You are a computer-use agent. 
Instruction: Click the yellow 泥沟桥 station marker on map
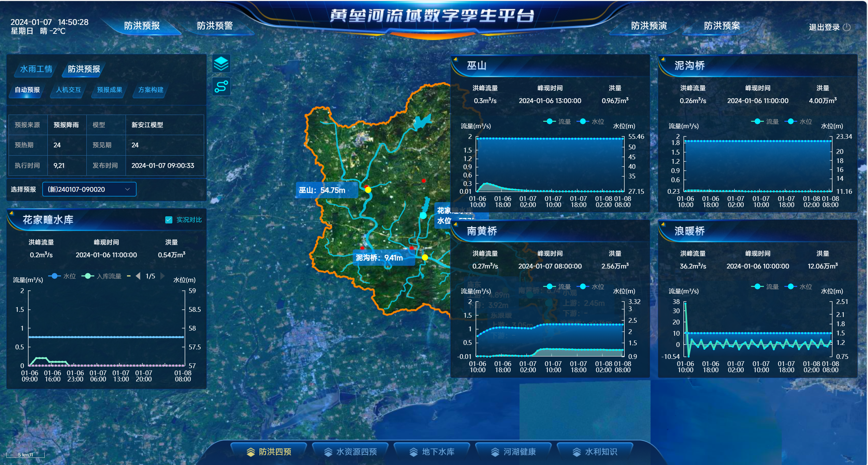click(425, 257)
